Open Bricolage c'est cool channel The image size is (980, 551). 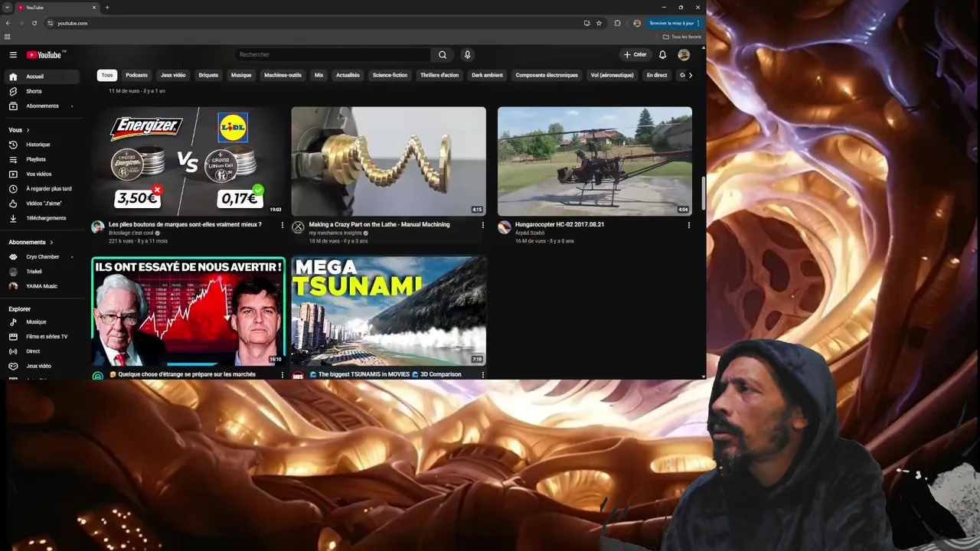pos(131,233)
